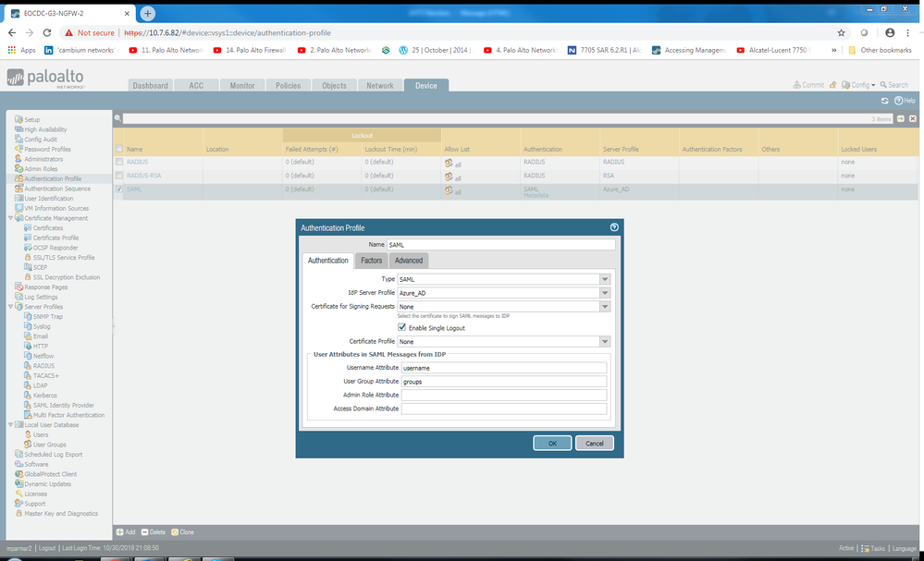Cancel the Authentication Profile dialog

coord(594,444)
